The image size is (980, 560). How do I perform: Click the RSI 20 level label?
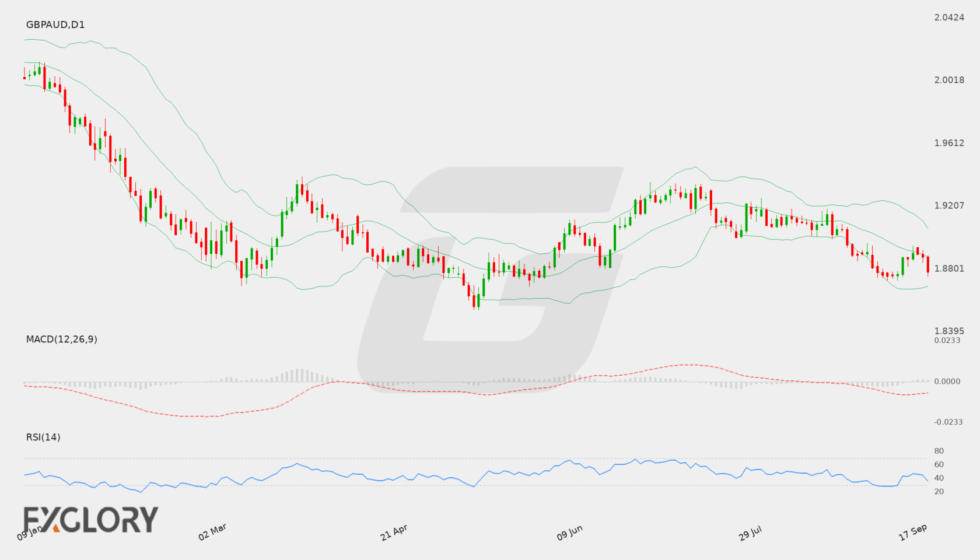[939, 491]
